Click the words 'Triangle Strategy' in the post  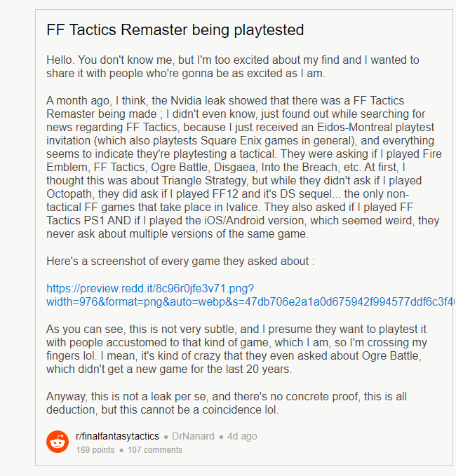click(x=204, y=180)
